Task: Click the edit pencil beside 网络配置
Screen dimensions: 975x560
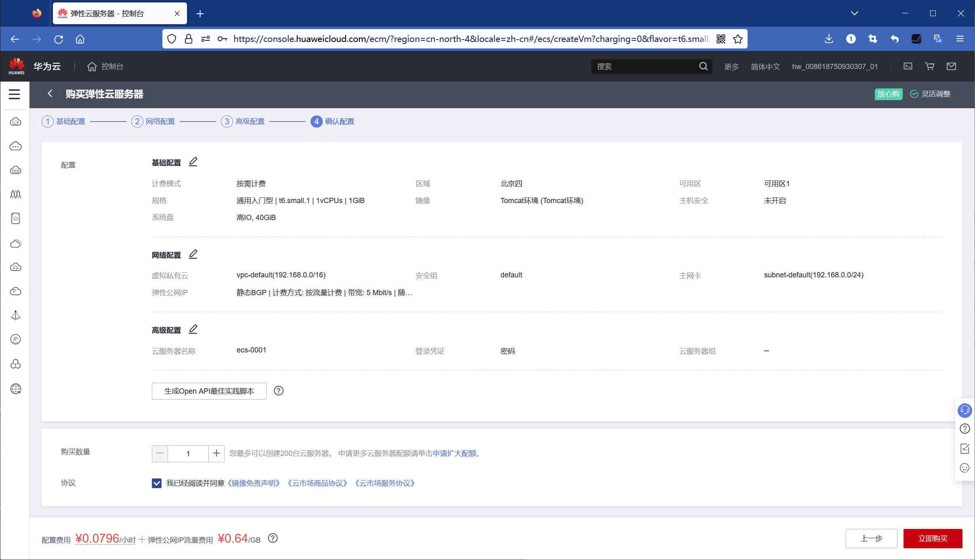Action: [193, 254]
